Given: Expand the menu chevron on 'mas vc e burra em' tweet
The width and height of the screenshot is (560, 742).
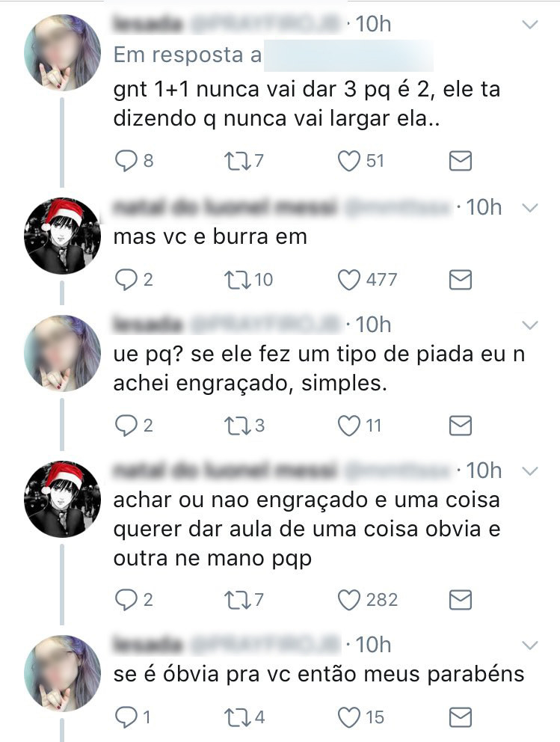Looking at the screenshot, I should (530, 208).
